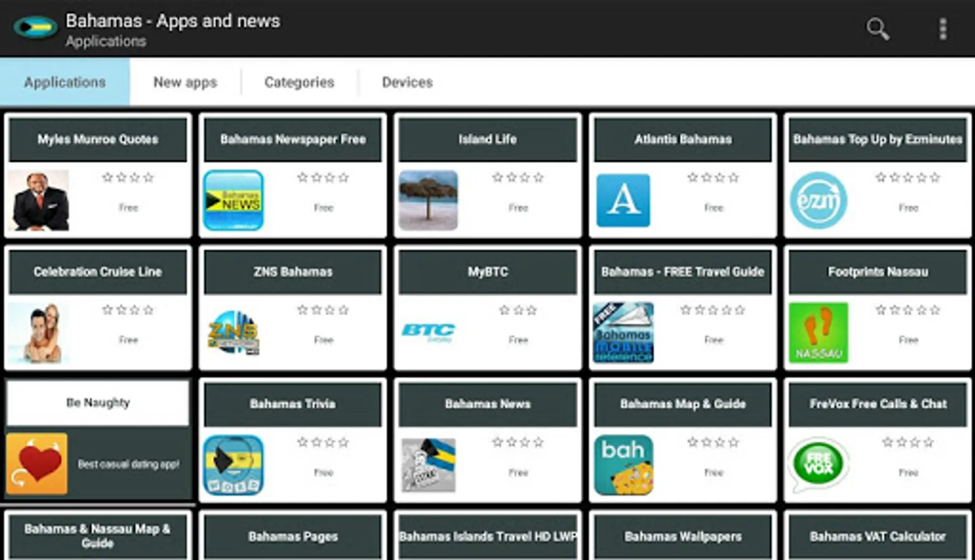Click the Footprints Nassau title
975x560 pixels.
pyautogui.click(x=877, y=272)
